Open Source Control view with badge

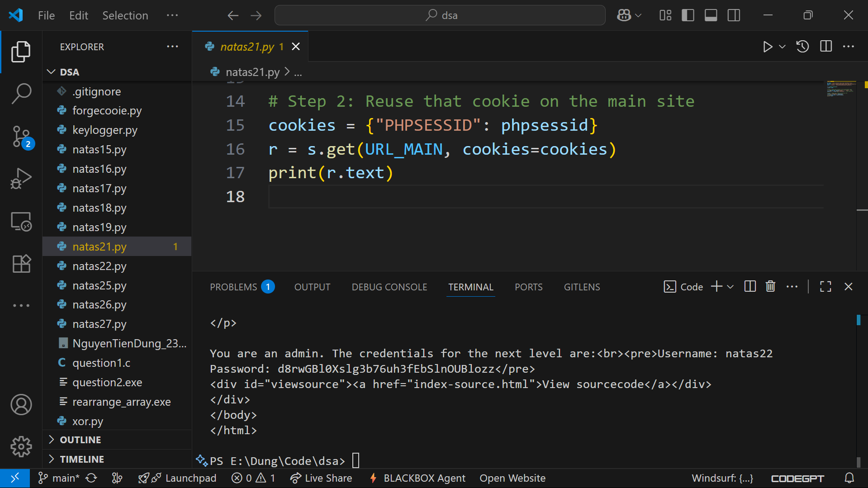(21, 136)
